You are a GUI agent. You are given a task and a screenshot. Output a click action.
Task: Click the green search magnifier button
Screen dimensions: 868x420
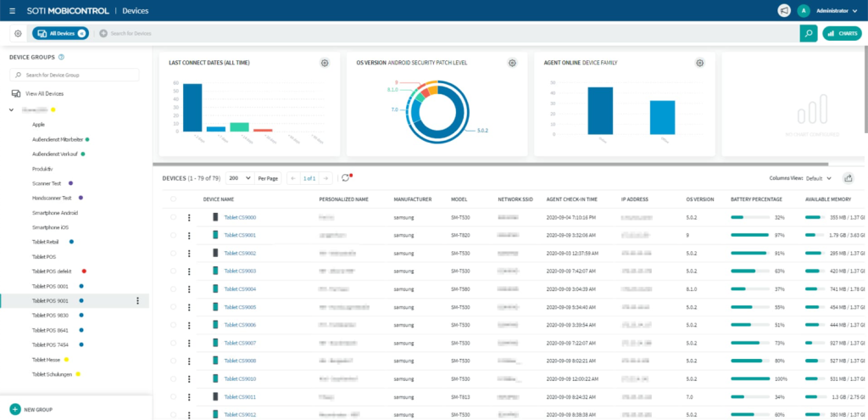pos(809,33)
